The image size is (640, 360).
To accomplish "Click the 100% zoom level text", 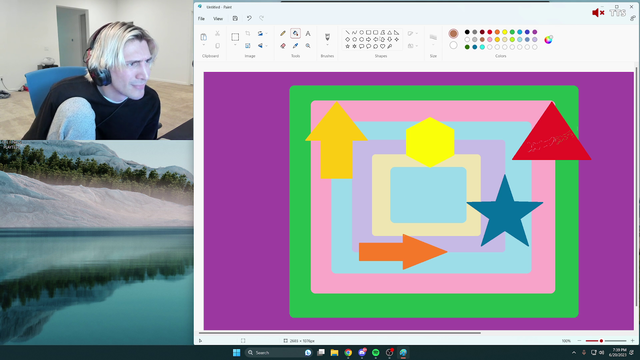I will tap(566, 341).
